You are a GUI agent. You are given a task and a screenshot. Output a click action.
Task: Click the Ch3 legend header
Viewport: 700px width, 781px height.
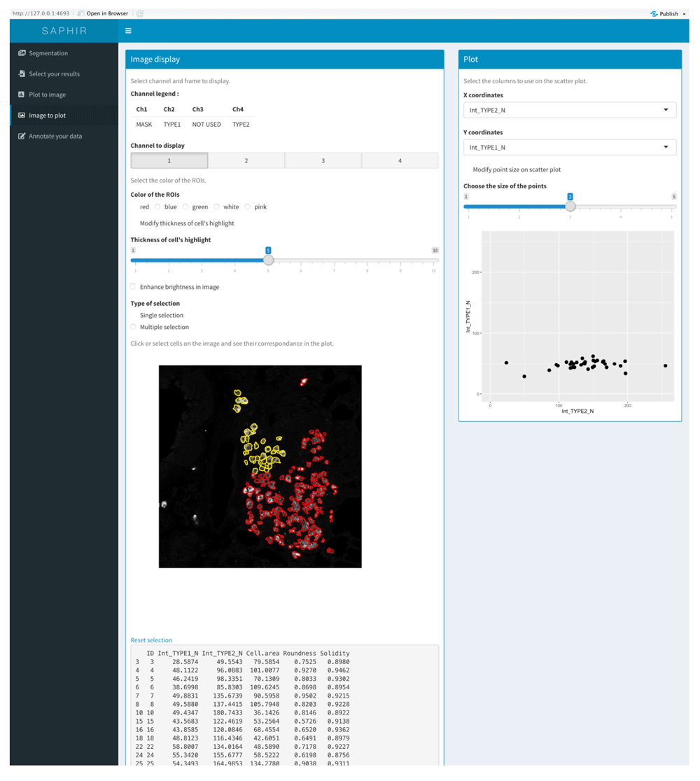click(x=198, y=109)
